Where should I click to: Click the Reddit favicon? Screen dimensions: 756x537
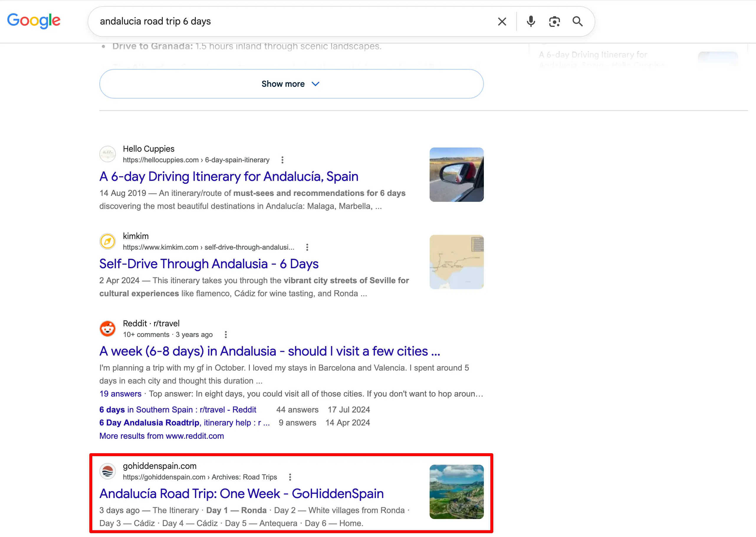pos(108,329)
